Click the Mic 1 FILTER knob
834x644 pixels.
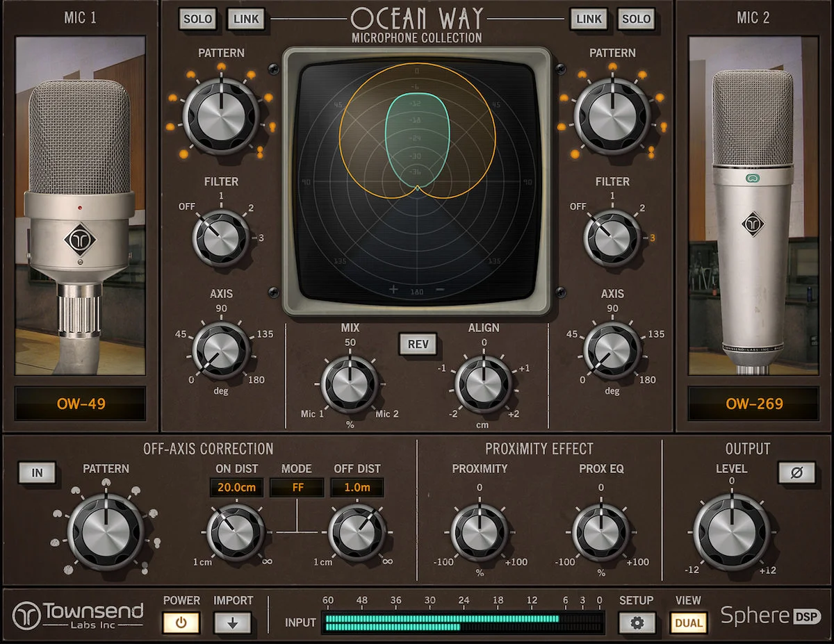point(221,238)
